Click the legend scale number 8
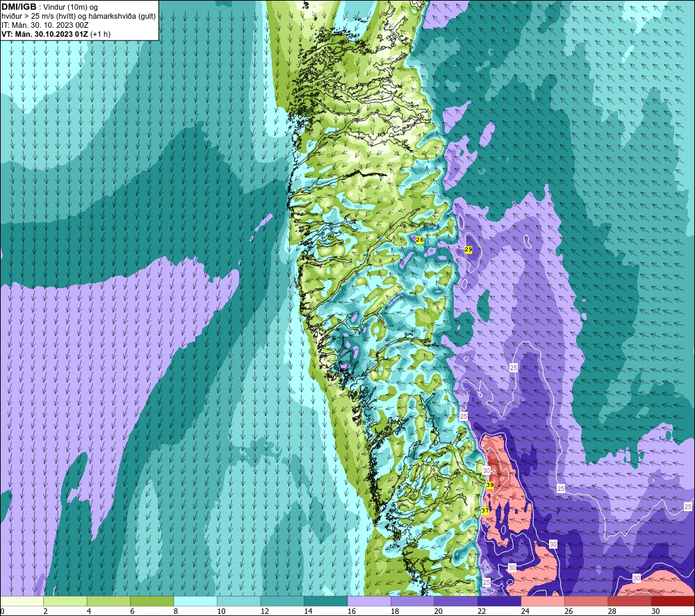Image resolution: width=695 pixels, height=616 pixels. 176,611
